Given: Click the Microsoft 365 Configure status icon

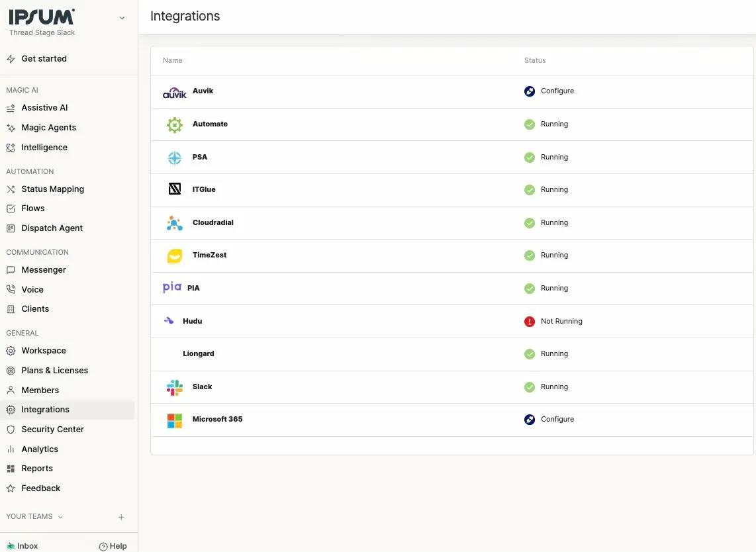Looking at the screenshot, I should coord(530,420).
